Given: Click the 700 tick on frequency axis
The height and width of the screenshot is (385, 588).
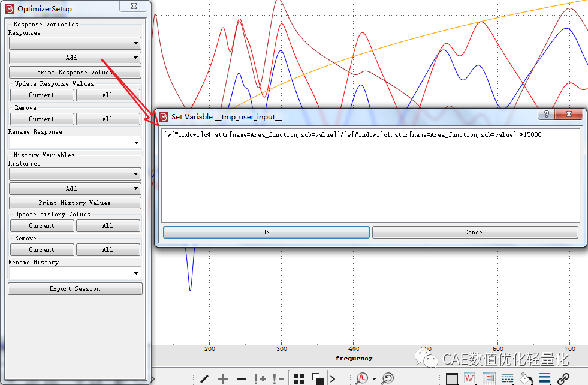Looking at the screenshot, I should click(570, 348).
